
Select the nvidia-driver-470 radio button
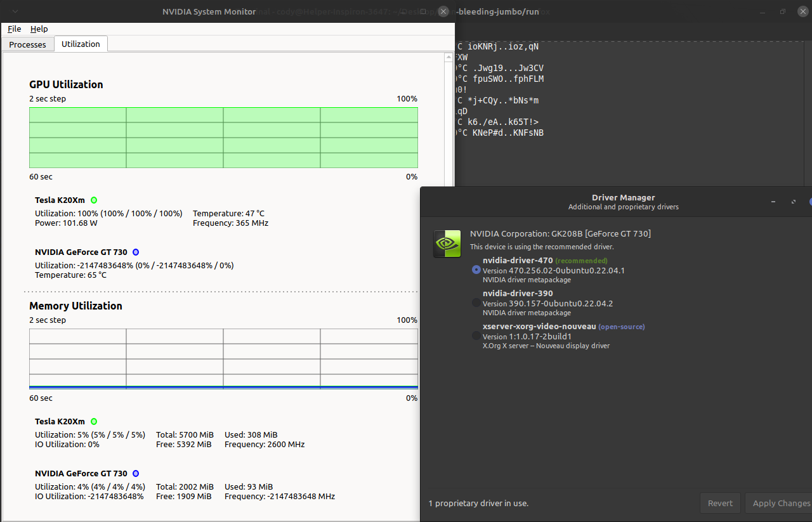coord(476,270)
